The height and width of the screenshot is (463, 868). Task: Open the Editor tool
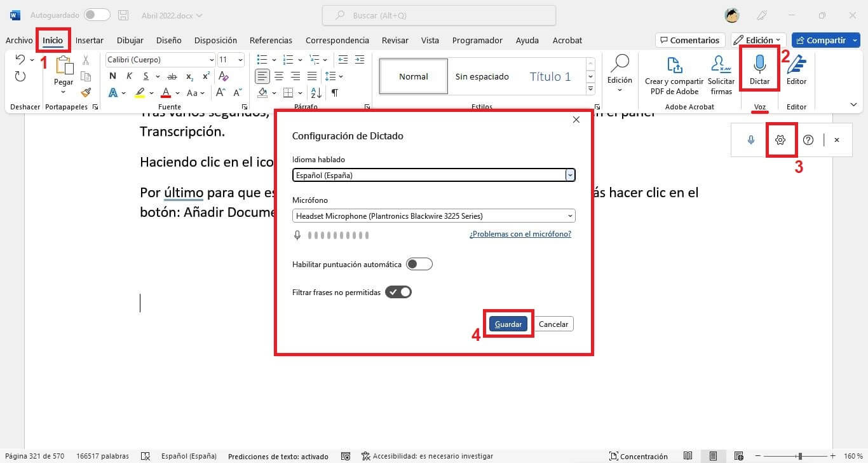796,71
